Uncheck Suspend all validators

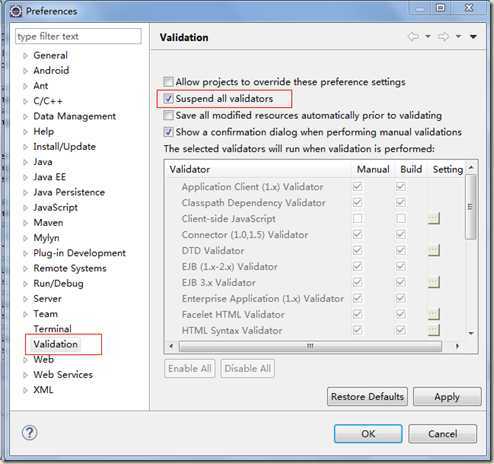[168, 98]
